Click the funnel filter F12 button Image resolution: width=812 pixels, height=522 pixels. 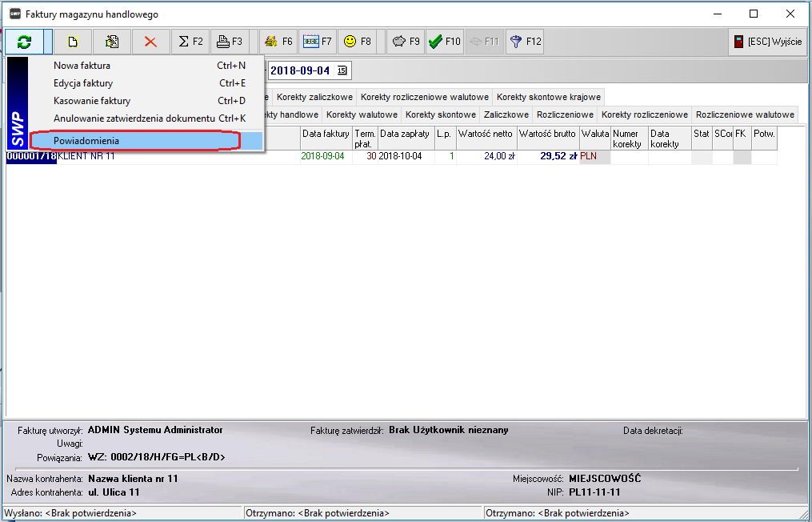click(x=525, y=42)
